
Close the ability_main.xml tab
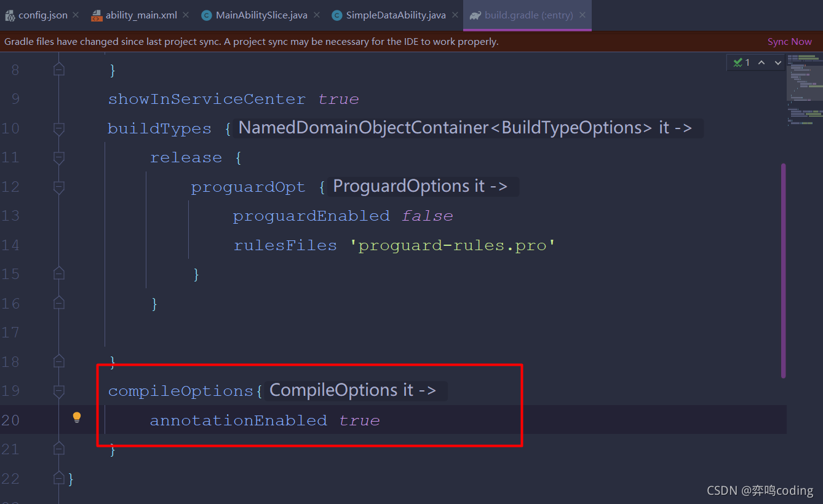tap(185, 15)
